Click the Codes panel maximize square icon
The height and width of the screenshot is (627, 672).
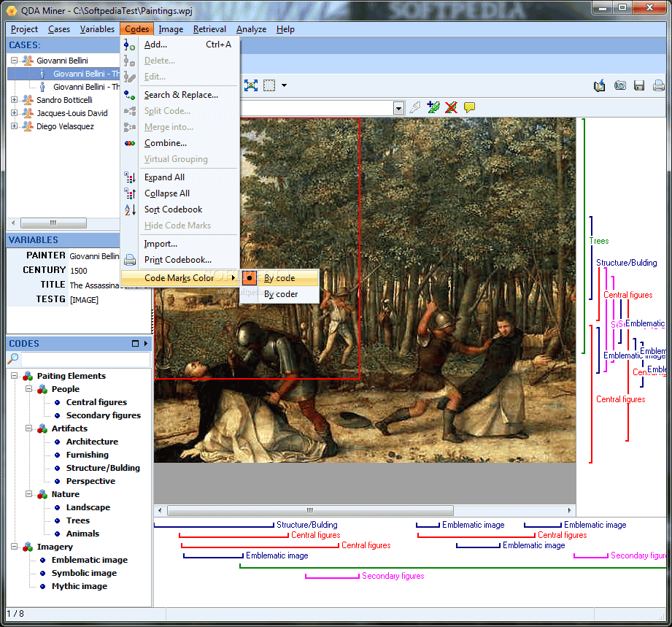coord(136,344)
